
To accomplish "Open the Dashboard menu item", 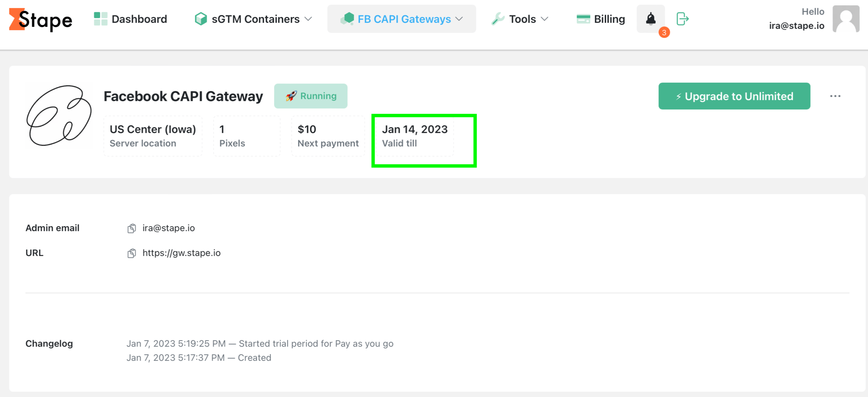I will pyautogui.click(x=131, y=19).
